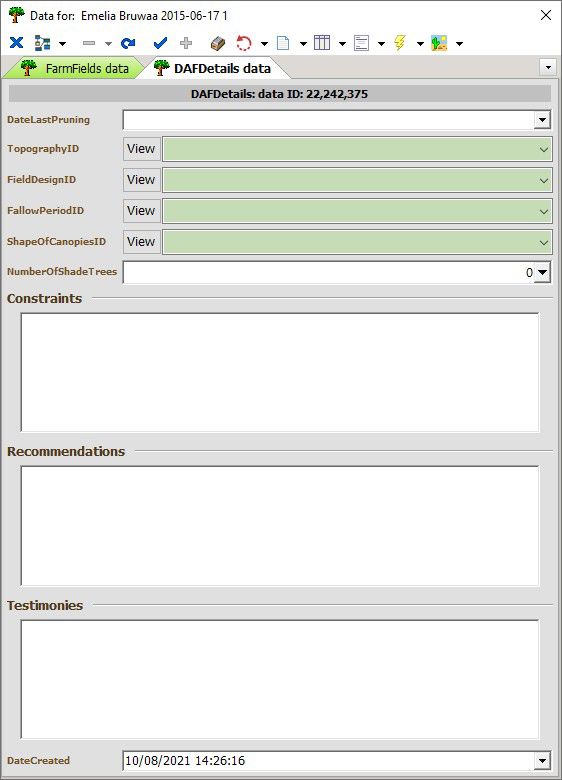Click the gray plus add icon

coord(186,43)
